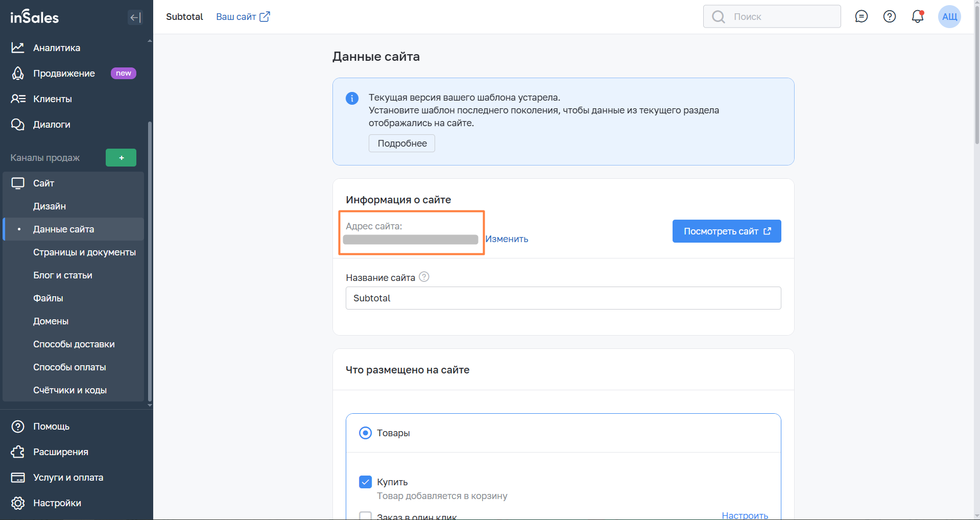Open messages via the chat icon in header

(862, 17)
